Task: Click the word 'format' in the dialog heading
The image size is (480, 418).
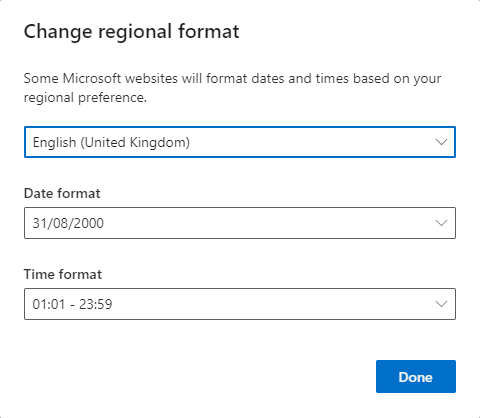Action: 208,31
